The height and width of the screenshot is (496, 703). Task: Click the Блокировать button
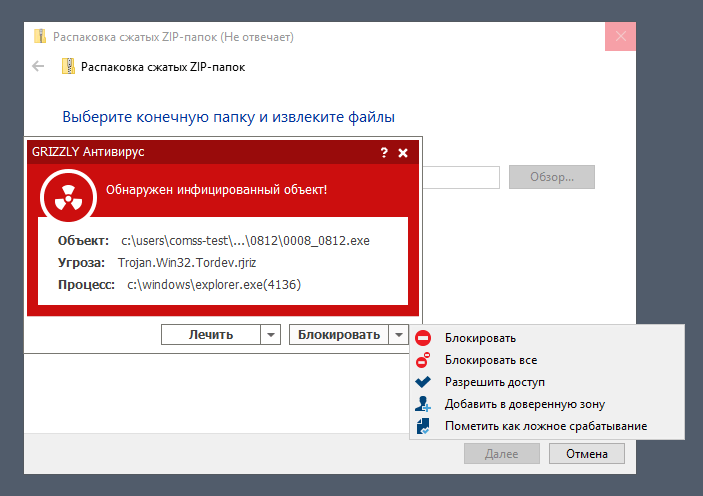tap(339, 335)
